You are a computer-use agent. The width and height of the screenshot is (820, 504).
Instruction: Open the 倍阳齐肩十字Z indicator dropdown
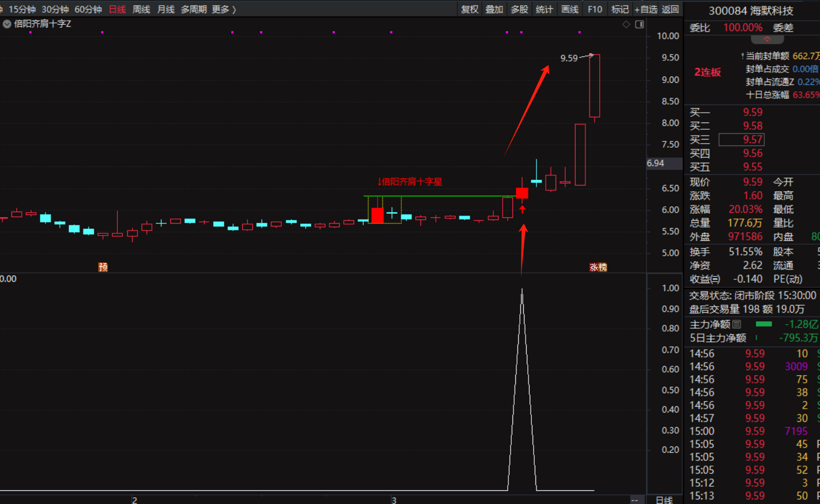[x=7, y=24]
